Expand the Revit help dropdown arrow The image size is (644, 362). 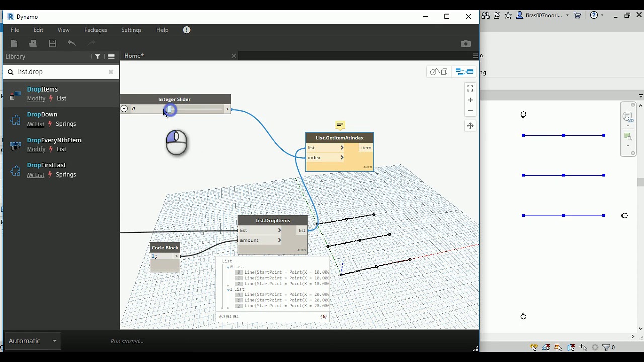click(x=602, y=15)
